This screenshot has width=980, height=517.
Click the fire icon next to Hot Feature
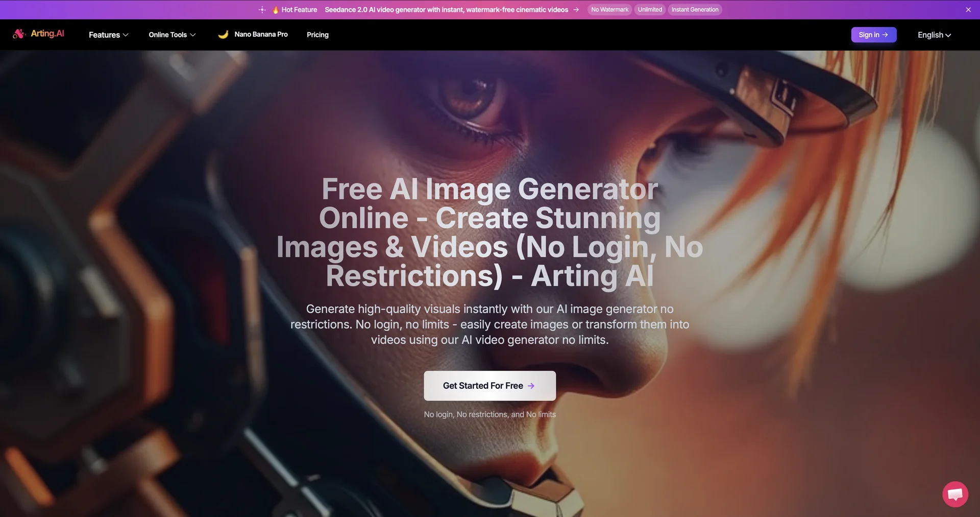coord(275,10)
